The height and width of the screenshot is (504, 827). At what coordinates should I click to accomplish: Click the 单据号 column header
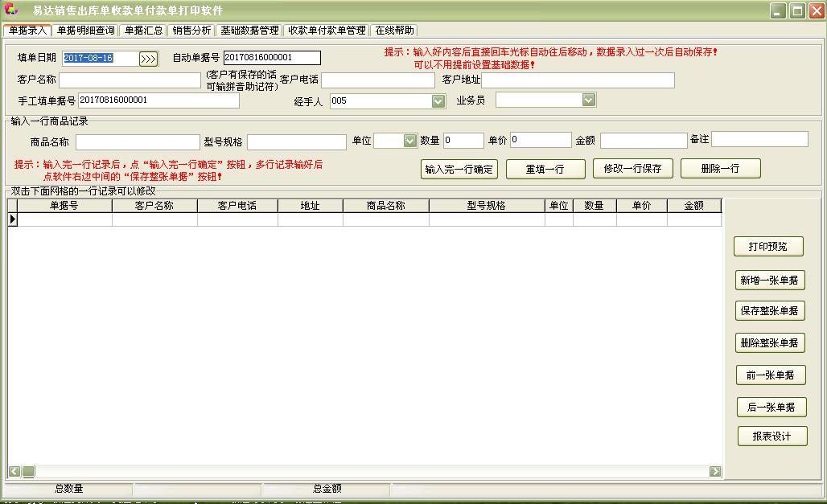65,206
